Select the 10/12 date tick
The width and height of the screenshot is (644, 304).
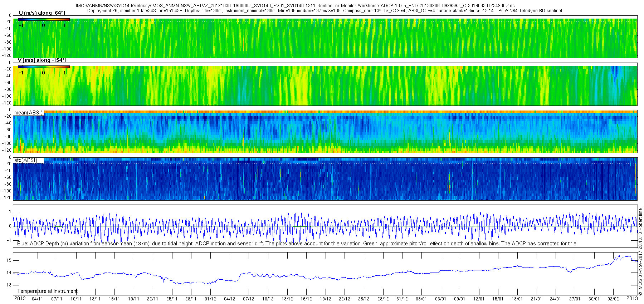(268, 299)
